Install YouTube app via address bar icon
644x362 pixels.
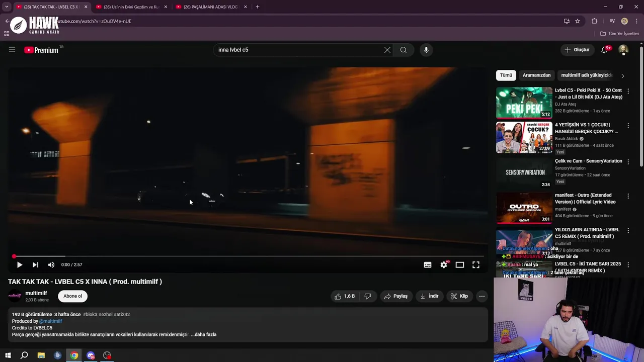tap(567, 21)
